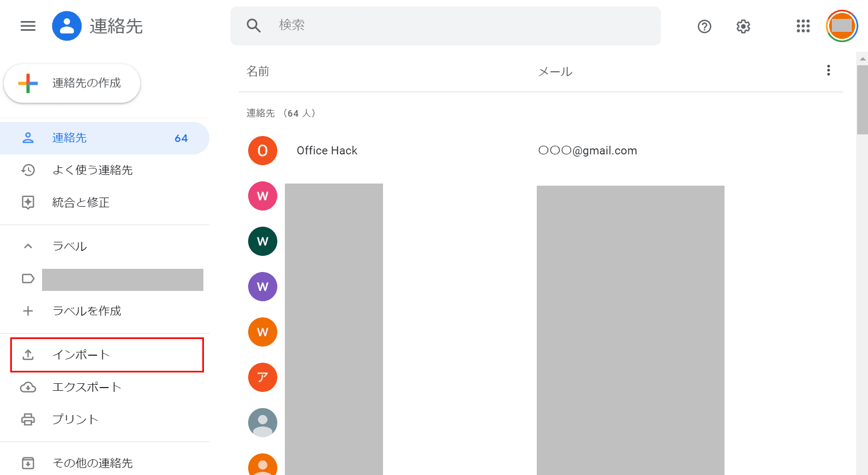Open the Office Hack contact name

(x=327, y=151)
